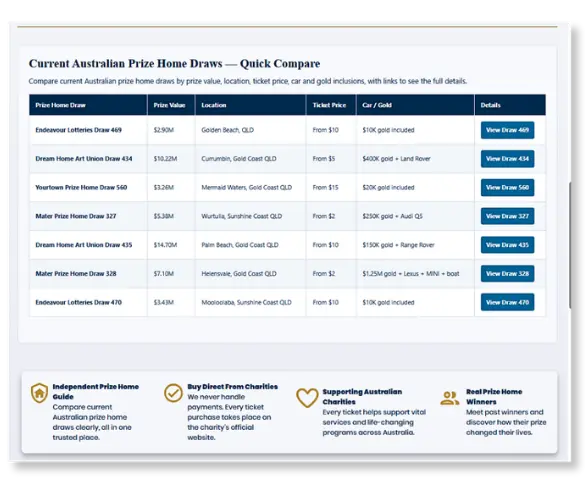Click Yourtown Prize Home Draw 560 title
This screenshot has height=493, width=588.
click(x=81, y=187)
